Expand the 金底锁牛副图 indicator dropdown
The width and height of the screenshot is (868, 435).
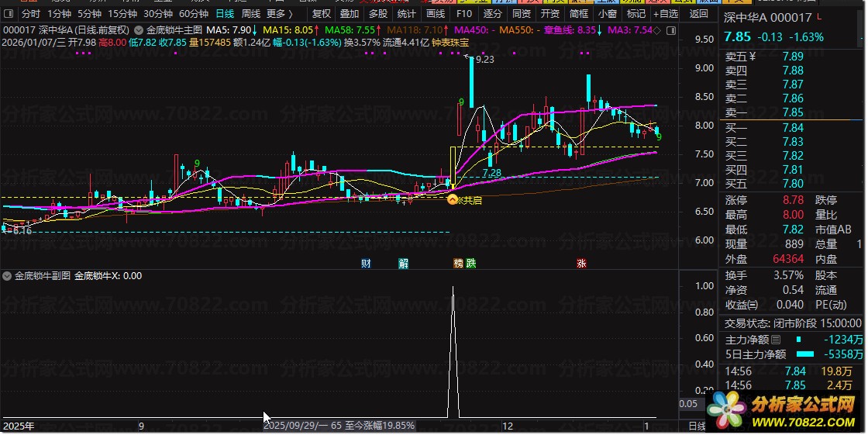pyautogui.click(x=9, y=275)
